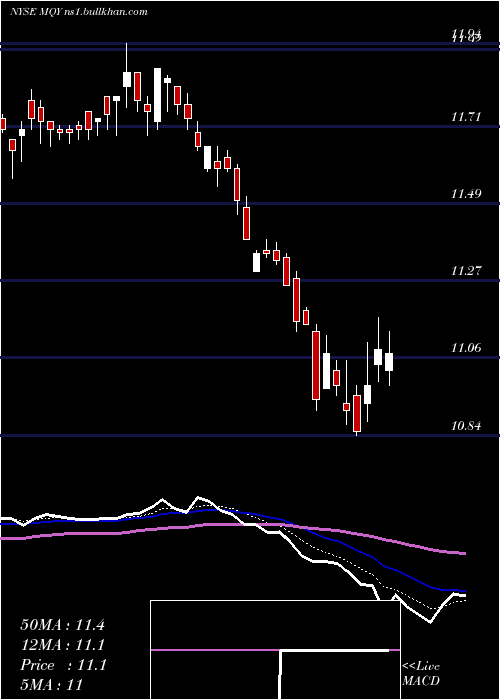This screenshot has height=700, width=500.
Task: Click the '5MA : 11' readout
Action: click(x=52, y=685)
